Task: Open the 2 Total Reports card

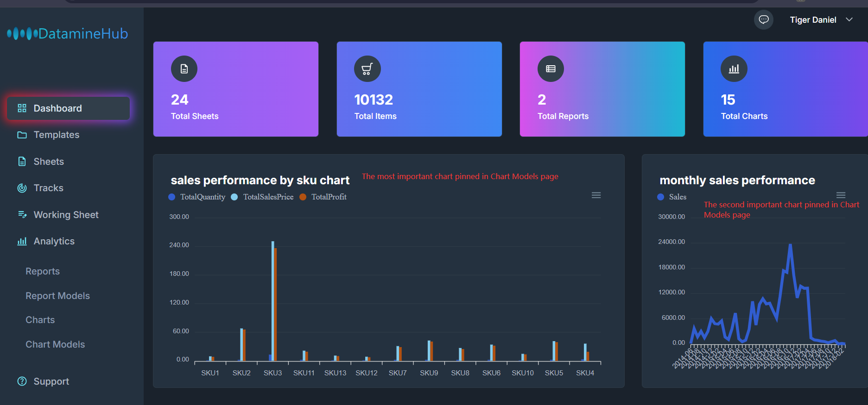Action: (602, 89)
